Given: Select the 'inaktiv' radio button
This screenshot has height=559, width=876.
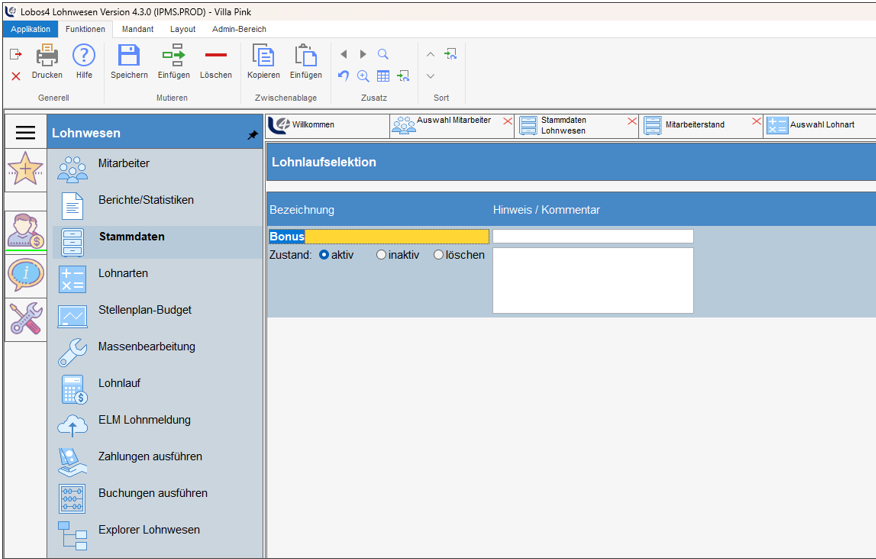Looking at the screenshot, I should 381,255.
